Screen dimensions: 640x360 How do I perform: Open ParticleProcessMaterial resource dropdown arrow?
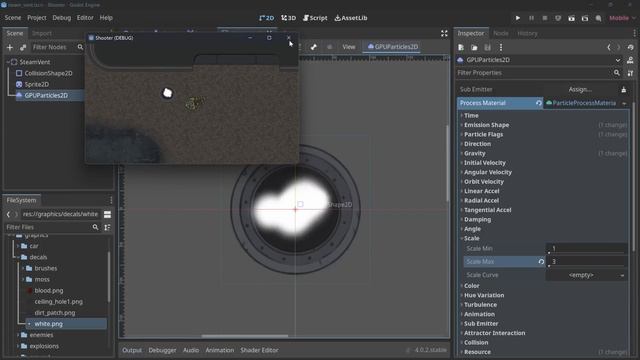(624, 103)
